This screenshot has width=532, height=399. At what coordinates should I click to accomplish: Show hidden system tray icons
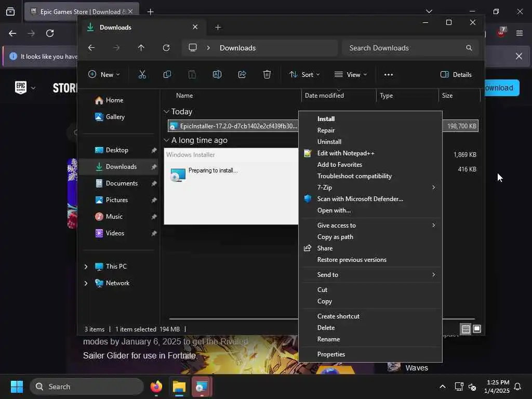(443, 387)
